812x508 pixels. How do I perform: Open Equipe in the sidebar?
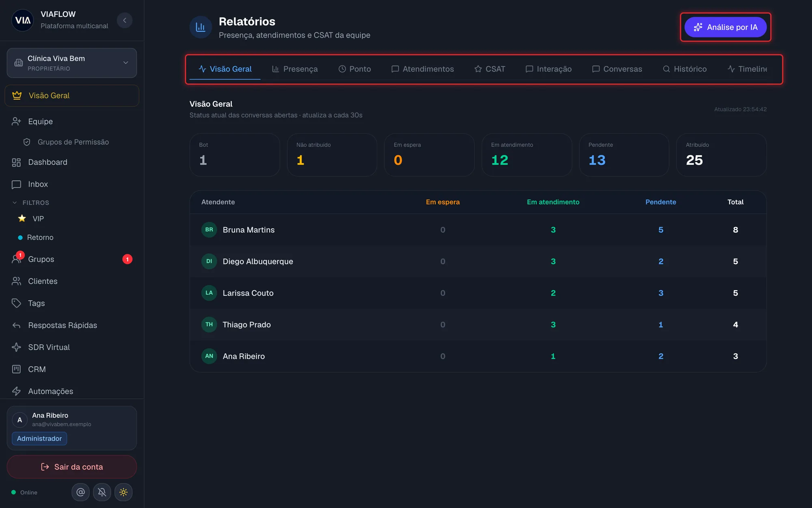click(72, 122)
